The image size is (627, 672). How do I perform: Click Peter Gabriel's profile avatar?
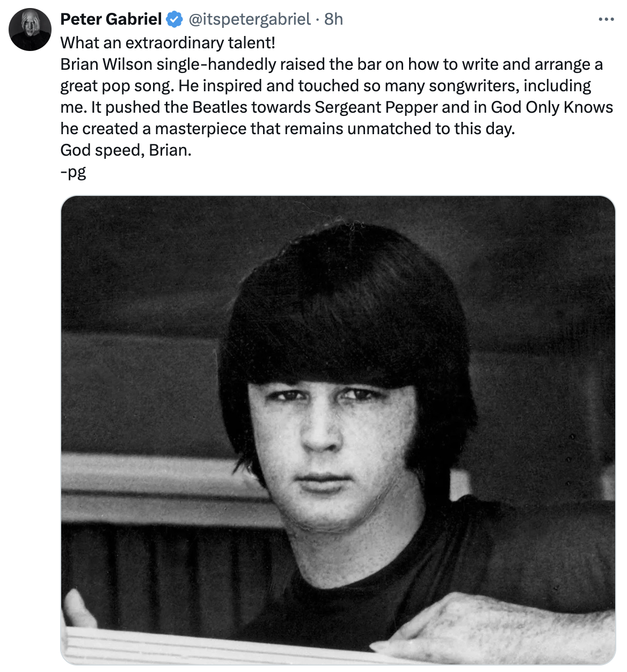[x=30, y=30]
